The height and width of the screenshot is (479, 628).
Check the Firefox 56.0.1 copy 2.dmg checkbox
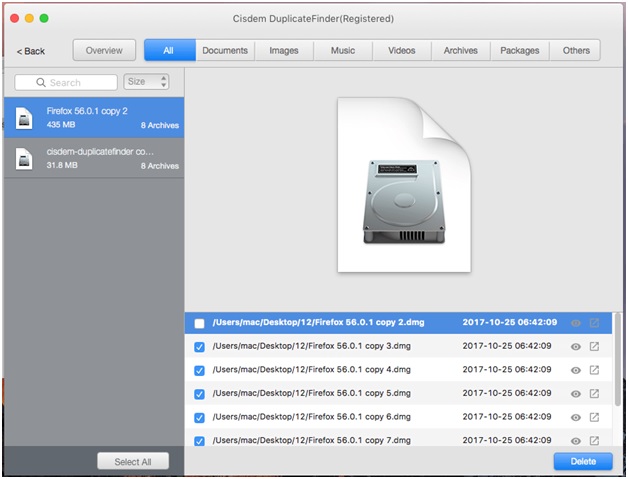[199, 324]
